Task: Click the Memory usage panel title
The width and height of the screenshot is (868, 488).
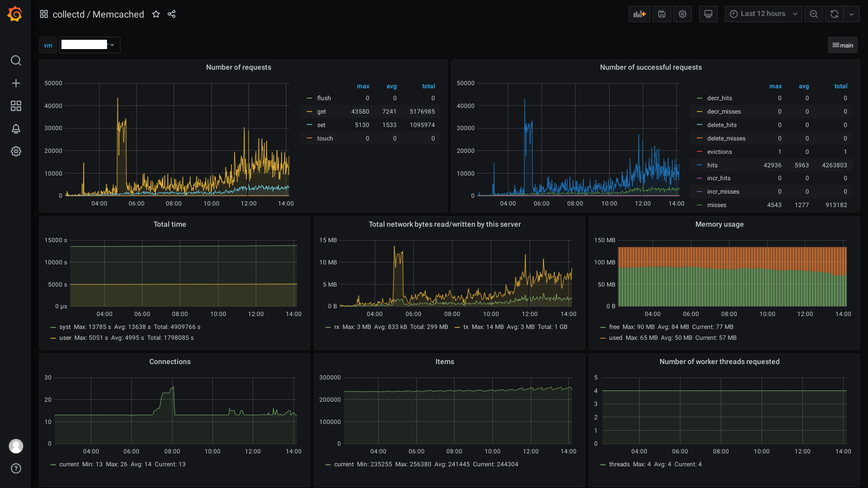Action: pyautogui.click(x=719, y=225)
